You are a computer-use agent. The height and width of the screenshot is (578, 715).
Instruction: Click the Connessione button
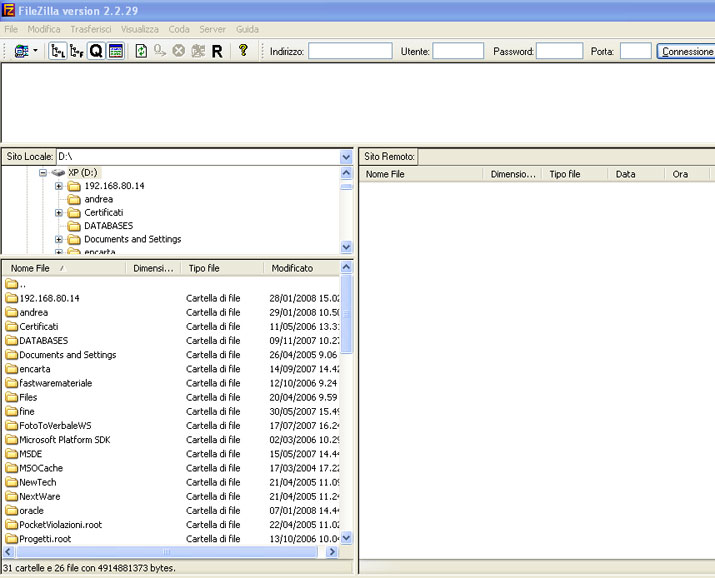pos(686,51)
